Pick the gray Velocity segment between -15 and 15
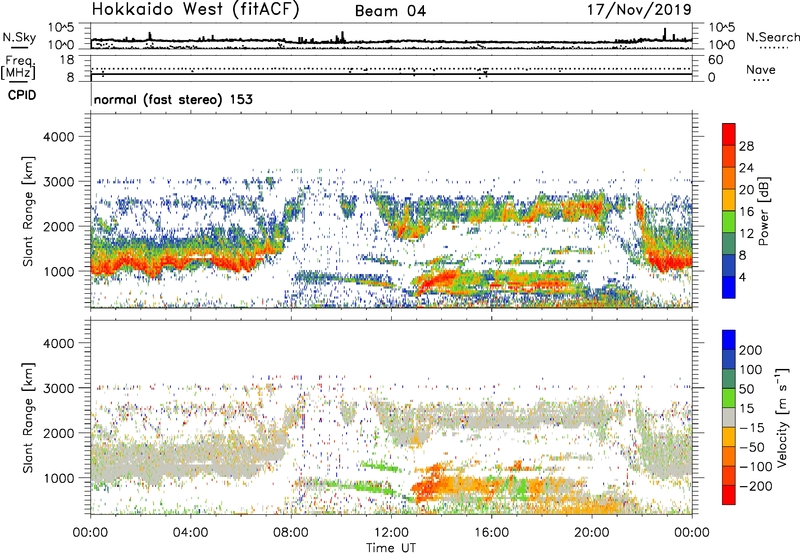 pyautogui.click(x=729, y=417)
